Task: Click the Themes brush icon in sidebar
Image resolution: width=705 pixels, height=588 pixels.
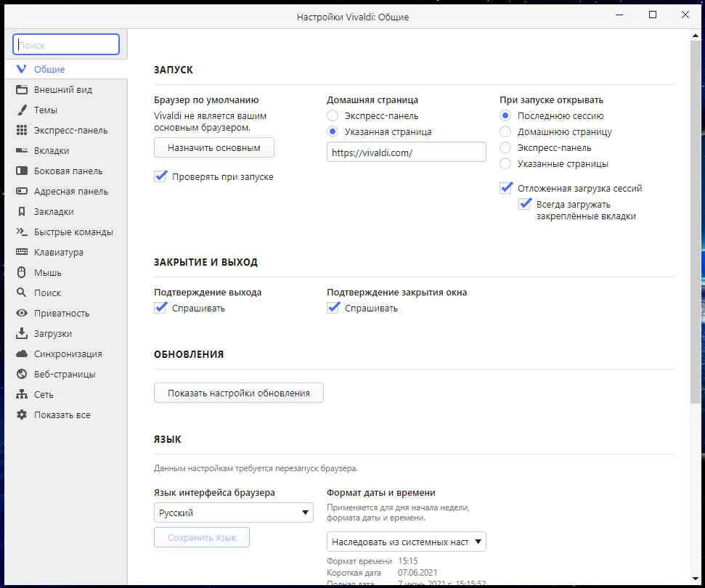Action: 22,110
